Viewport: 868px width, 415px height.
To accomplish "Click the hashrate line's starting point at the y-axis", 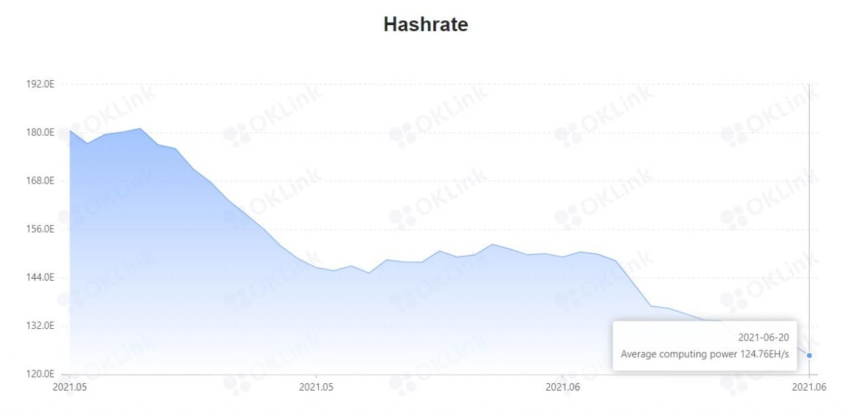I will tap(70, 130).
